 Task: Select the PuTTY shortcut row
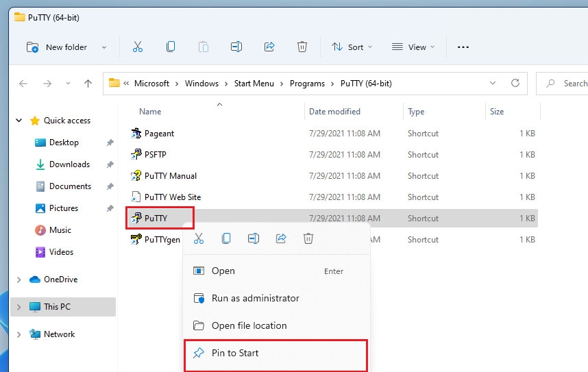333,219
